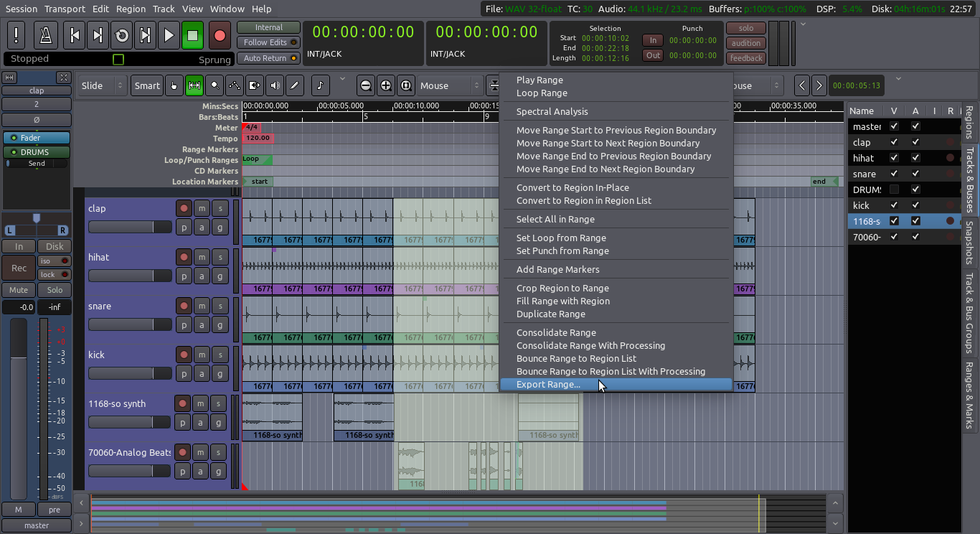This screenshot has height=534, width=980.
Task: Open the Transport menu
Action: 65,9
